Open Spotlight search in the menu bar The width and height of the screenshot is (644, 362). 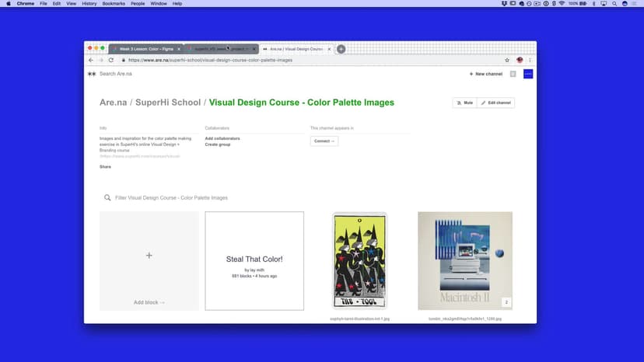pos(614,3)
